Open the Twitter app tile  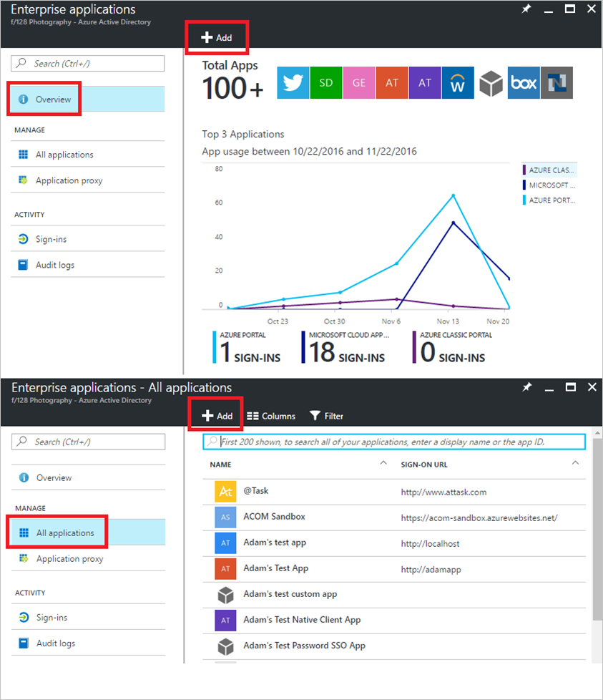[293, 82]
